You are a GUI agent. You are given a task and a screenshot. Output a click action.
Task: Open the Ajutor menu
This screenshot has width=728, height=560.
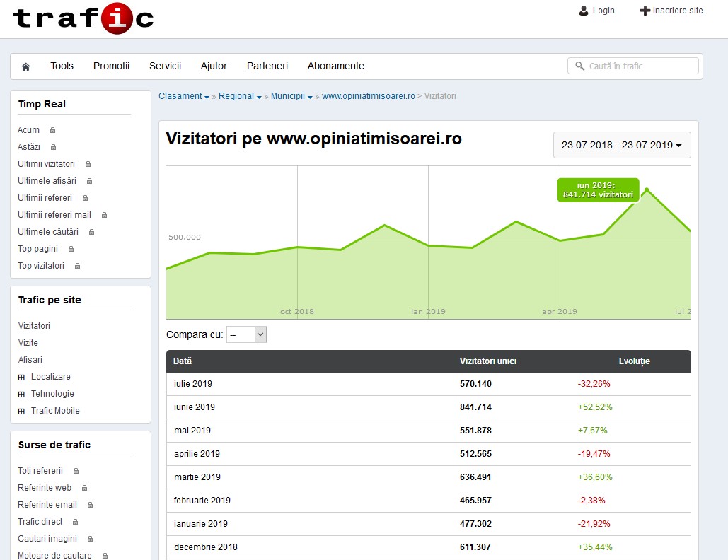(x=214, y=66)
